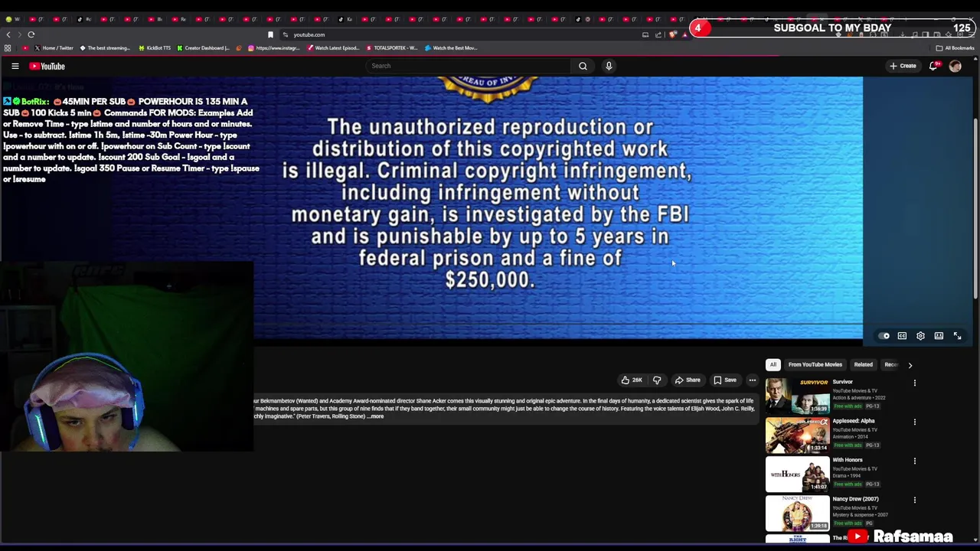Open the Survivor movie thumbnail
980x551 pixels.
point(797,395)
